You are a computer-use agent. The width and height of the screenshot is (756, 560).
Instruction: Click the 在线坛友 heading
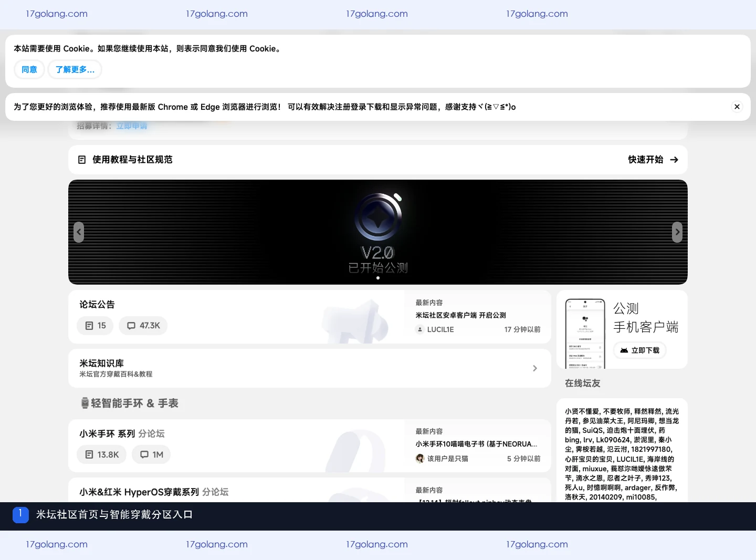(583, 383)
